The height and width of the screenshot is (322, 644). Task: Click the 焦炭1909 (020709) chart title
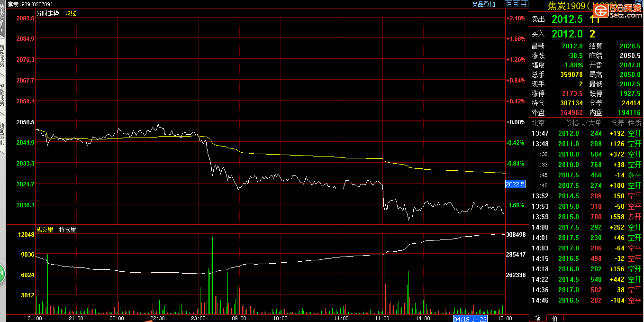(29, 4)
